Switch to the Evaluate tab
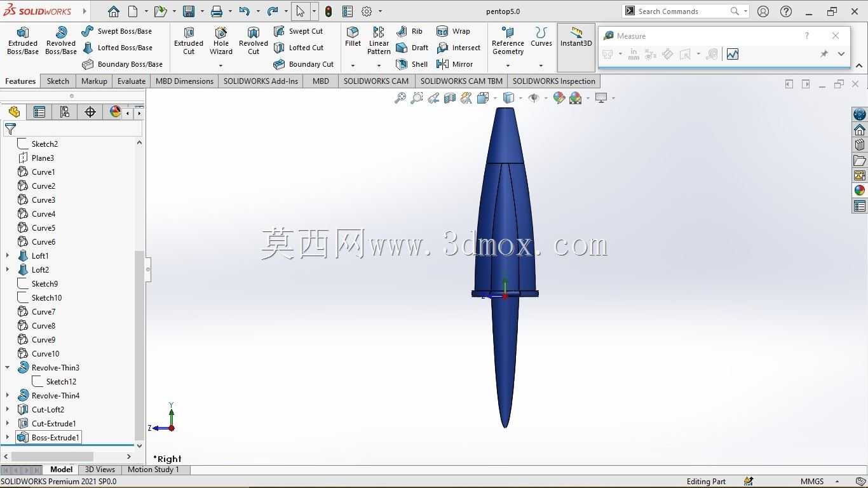This screenshot has width=868, height=488. (x=132, y=81)
